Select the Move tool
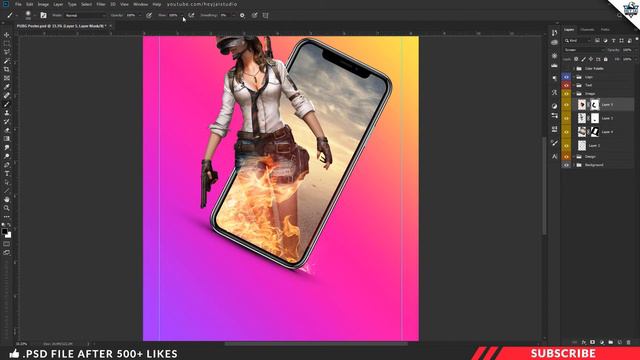Screen dimensions: 640x360 [x=7, y=35]
